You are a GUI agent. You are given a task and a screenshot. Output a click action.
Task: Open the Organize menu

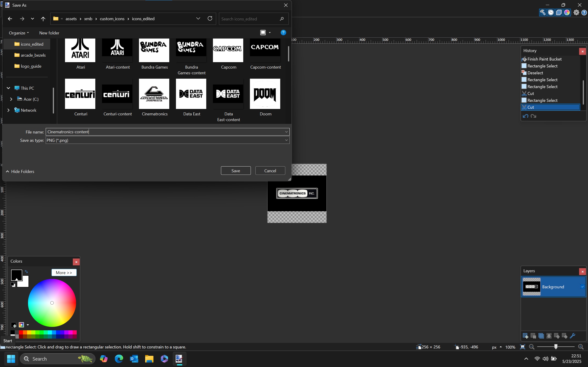[x=19, y=33]
